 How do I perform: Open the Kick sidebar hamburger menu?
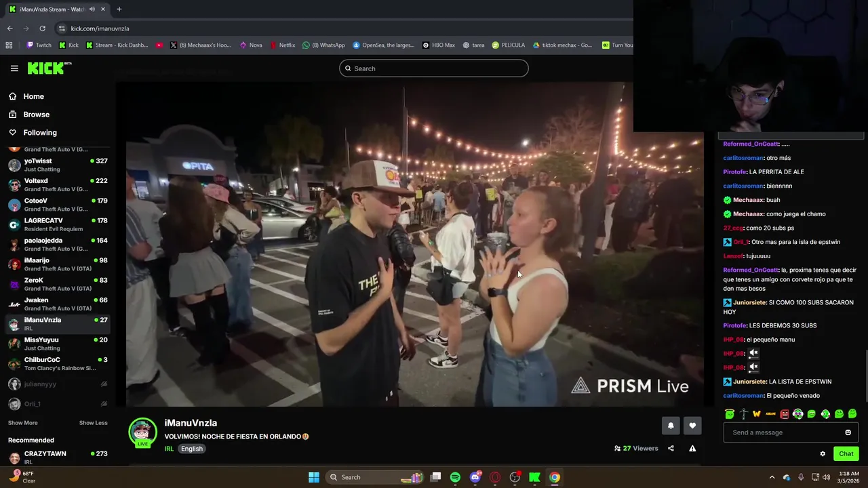click(14, 68)
